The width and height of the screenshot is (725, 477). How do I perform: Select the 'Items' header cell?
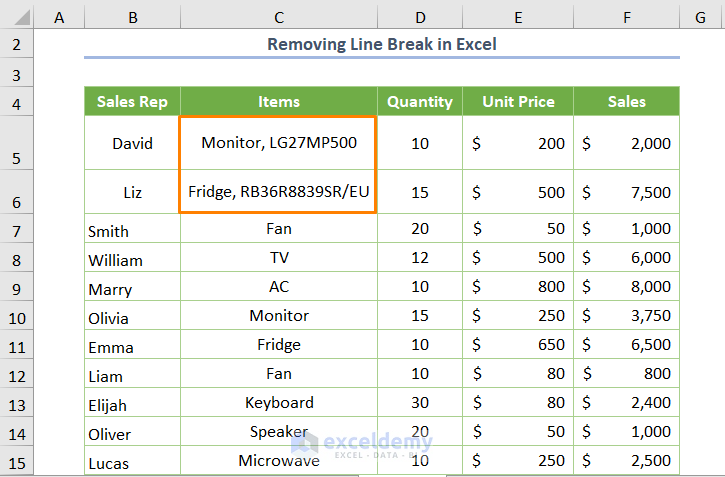(278, 101)
